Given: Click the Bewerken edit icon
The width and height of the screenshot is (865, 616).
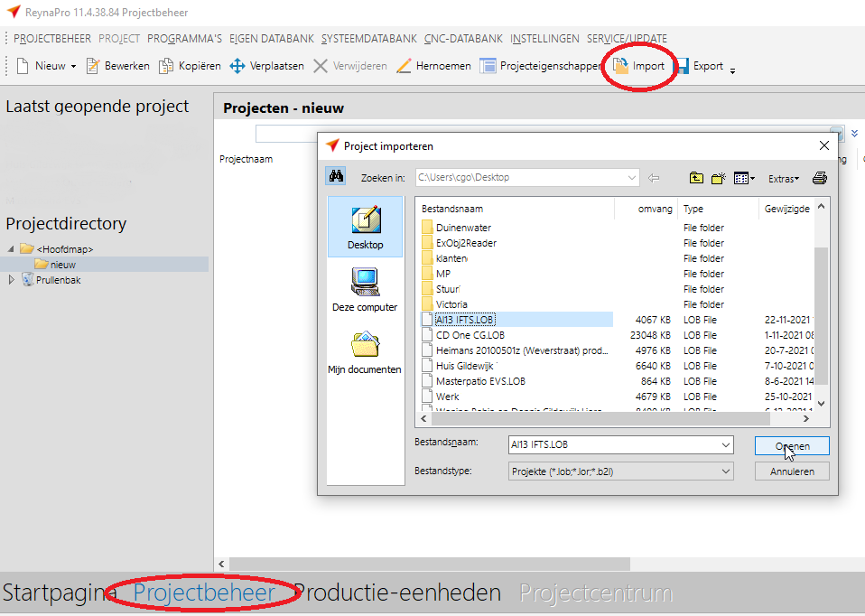Looking at the screenshot, I should (92, 66).
